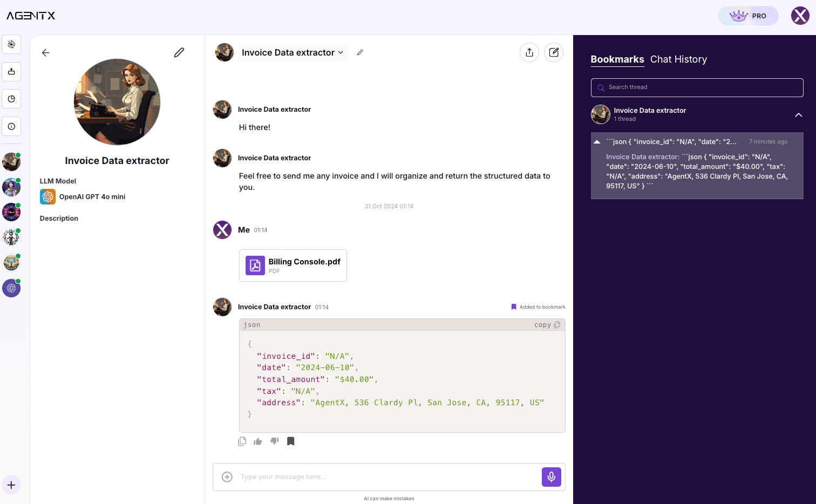The image size is (816, 504).
Task: Click the info circle icon in left sidebar
Action: point(11,126)
